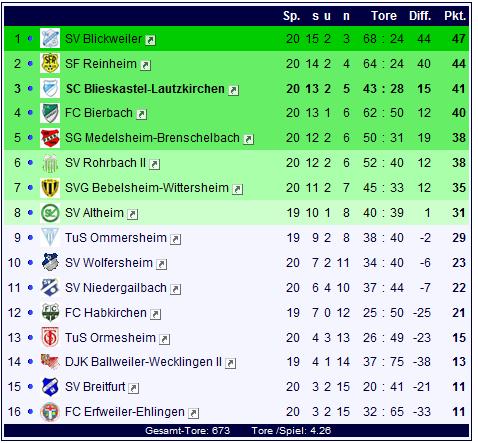478x443 pixels.
Task: Open the SV Wolfersheim team name
Action: coord(109,263)
